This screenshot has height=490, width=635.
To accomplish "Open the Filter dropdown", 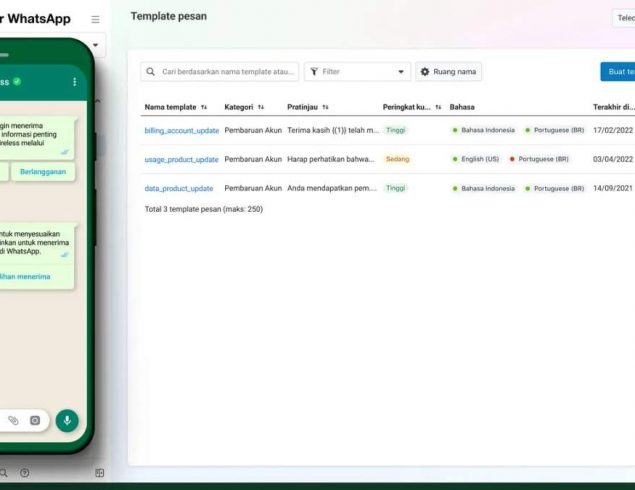I will point(357,72).
